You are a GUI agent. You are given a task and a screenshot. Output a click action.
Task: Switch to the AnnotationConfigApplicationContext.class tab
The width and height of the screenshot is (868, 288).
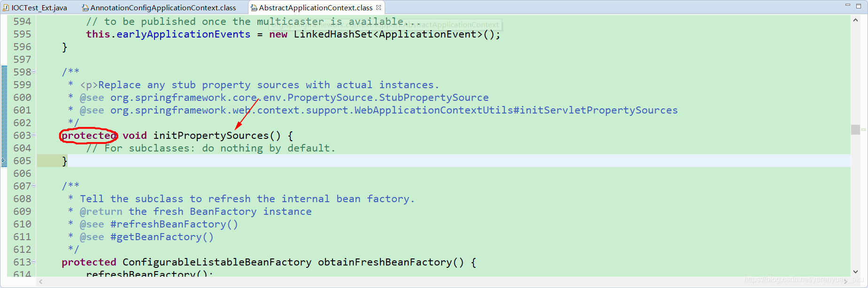pos(159,8)
